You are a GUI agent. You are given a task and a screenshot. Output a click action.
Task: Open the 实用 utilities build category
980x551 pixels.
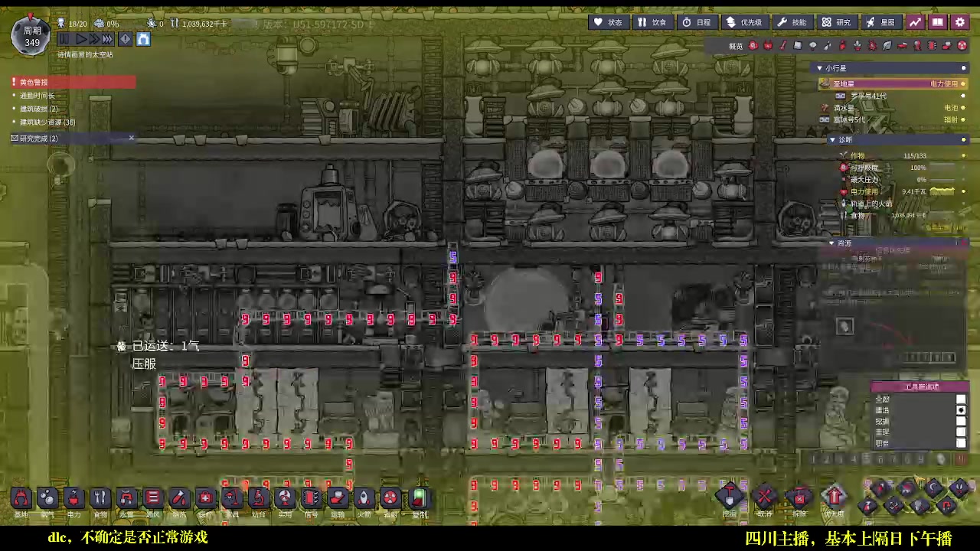284,498
